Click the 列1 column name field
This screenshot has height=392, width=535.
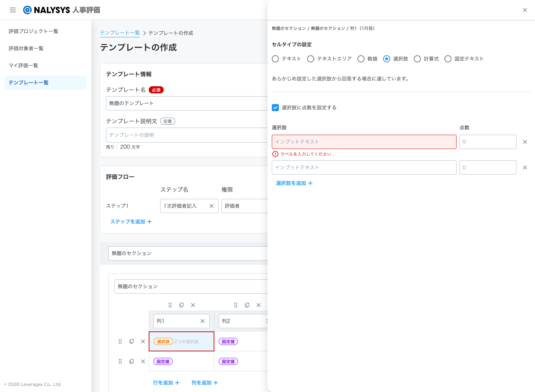tap(181, 321)
